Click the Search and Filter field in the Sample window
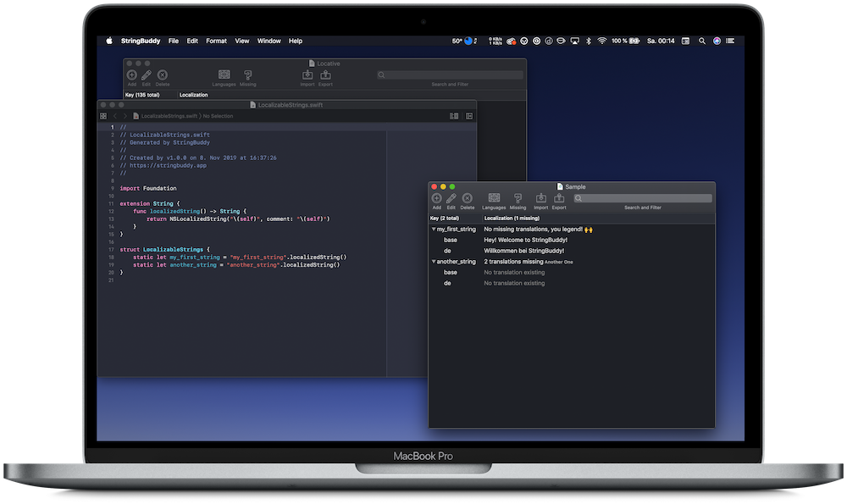This screenshot has height=504, width=847. (642, 198)
